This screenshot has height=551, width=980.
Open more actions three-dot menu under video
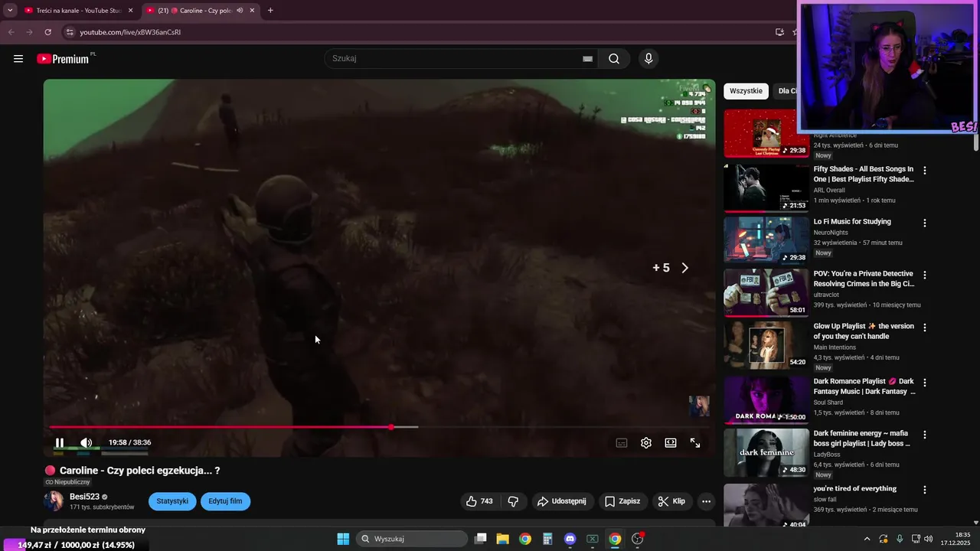tap(706, 501)
